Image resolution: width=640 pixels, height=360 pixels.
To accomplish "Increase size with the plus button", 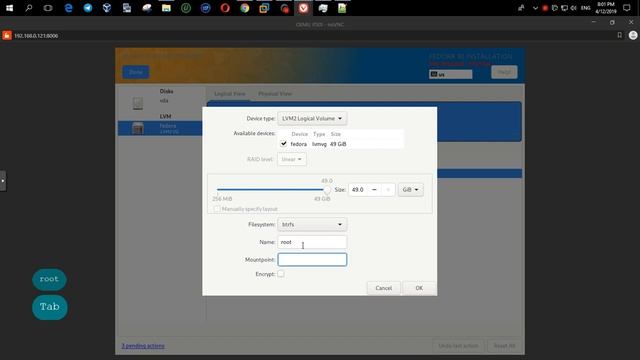I will [x=388, y=190].
